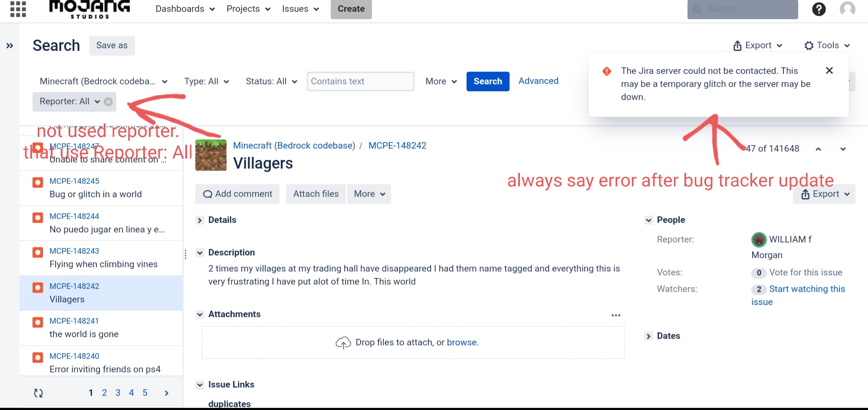Open attachments options ellipsis menu
Viewport: 868px width, 410px height.
pos(616,315)
